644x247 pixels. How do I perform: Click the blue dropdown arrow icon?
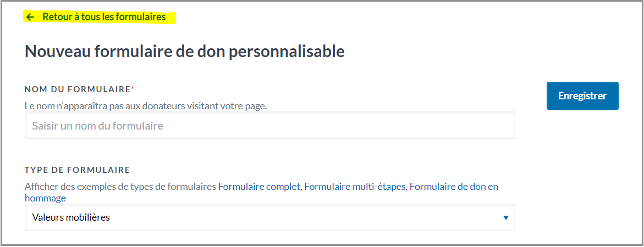click(505, 218)
